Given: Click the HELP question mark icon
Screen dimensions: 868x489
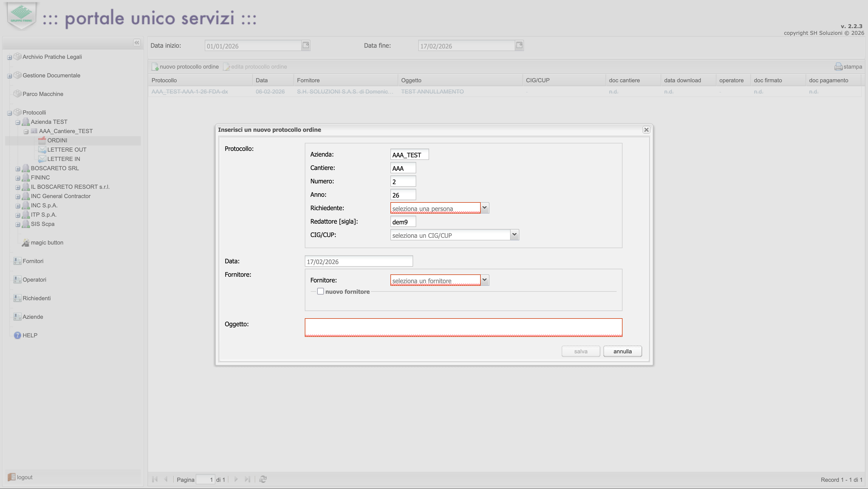Looking at the screenshot, I should pyautogui.click(x=18, y=335).
